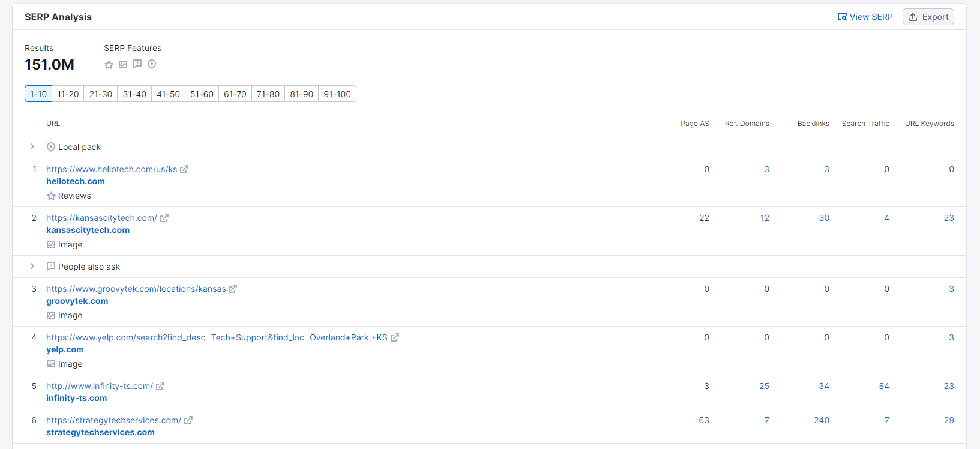The width and height of the screenshot is (980, 449).
Task: Open external link icon beside yelp.com search URL
Action: tap(395, 338)
